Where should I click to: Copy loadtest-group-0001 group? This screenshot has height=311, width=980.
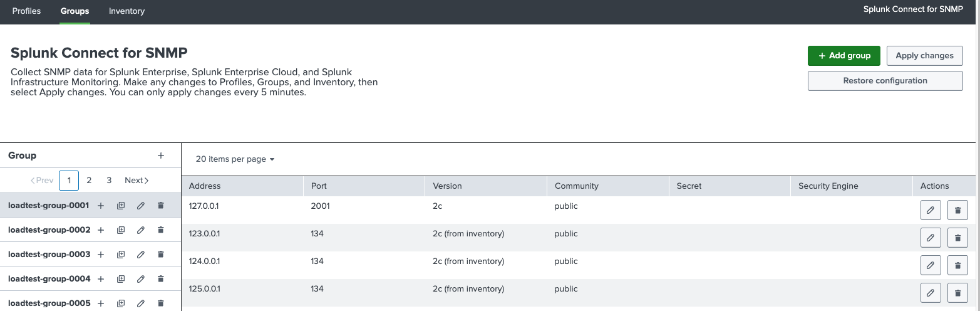pos(121,206)
